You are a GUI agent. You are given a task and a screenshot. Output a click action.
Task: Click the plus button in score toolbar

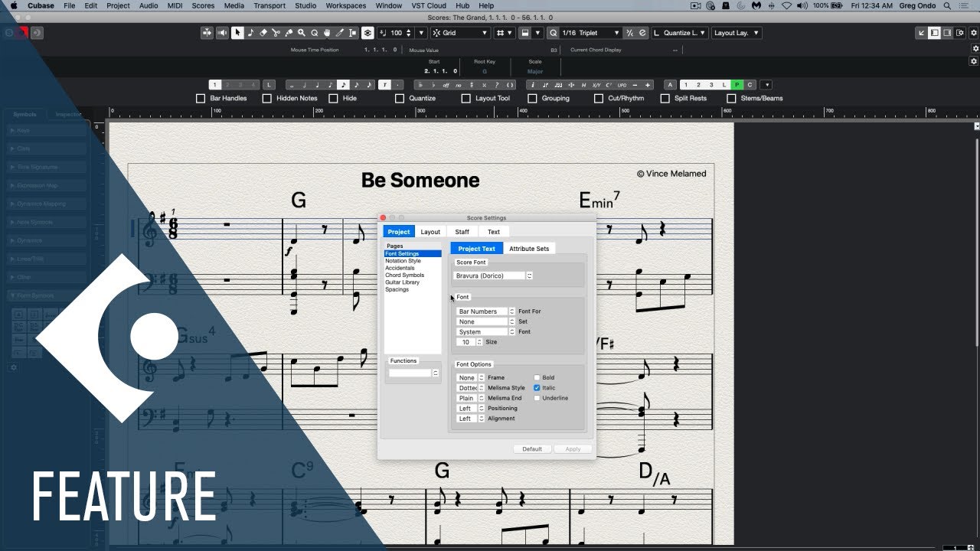pyautogui.click(x=648, y=85)
